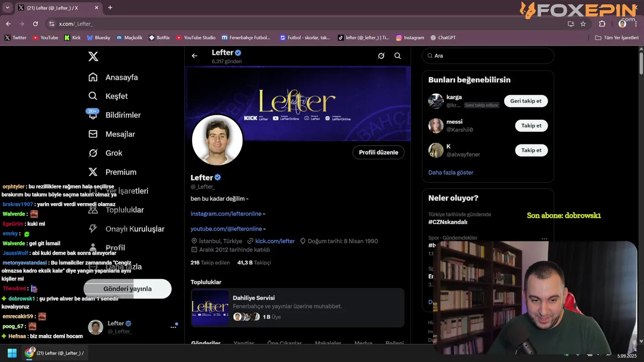Viewport: 644px width, 362px height.
Task: Open YouTube Studio bookmark
Action: pyautogui.click(x=196, y=38)
